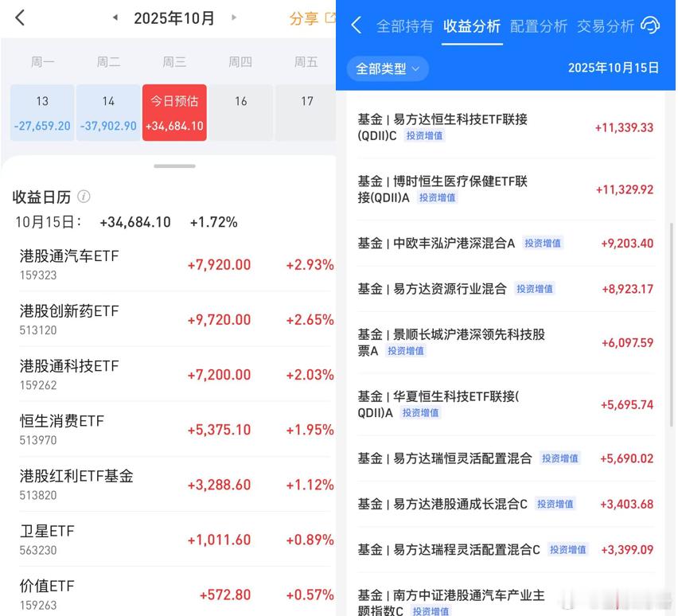This screenshot has height=616, width=678.
Task: Open 景顺长城沪港深领先科技股票A fund
Action: coord(505,342)
